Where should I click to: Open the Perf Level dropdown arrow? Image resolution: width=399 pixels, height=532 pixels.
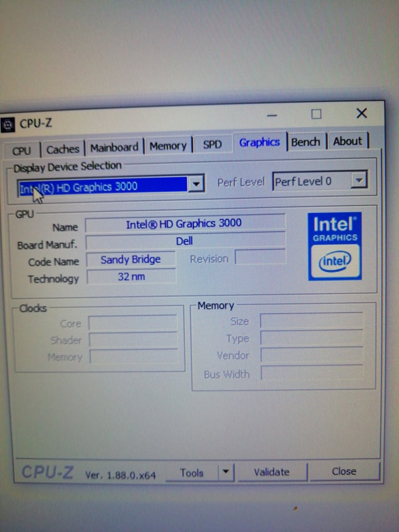pos(359,180)
